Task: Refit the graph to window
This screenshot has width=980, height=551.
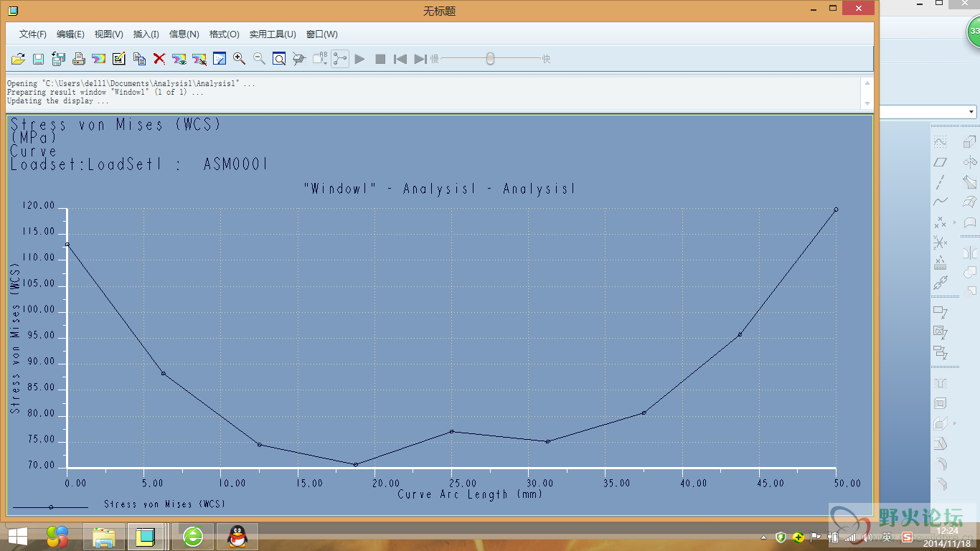Action: tap(280, 59)
